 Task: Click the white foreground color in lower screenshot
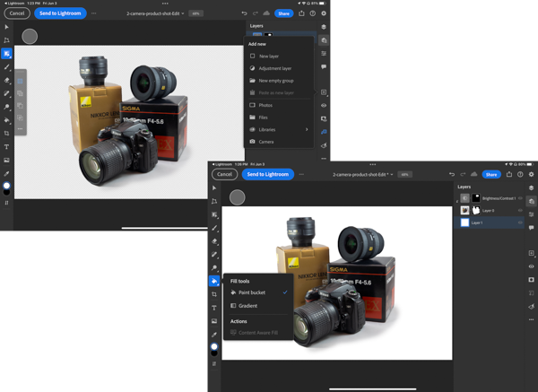tap(214, 346)
